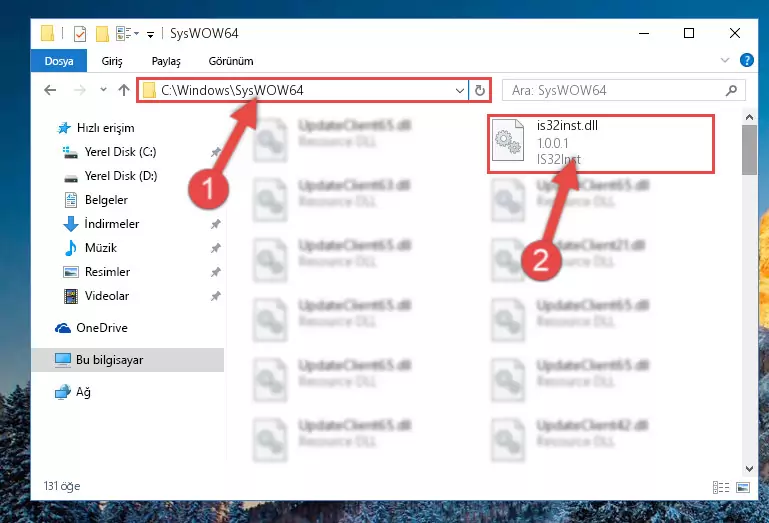This screenshot has width=769, height=523.
Task: Open the view options quick access icon
Action: (x=127, y=33)
